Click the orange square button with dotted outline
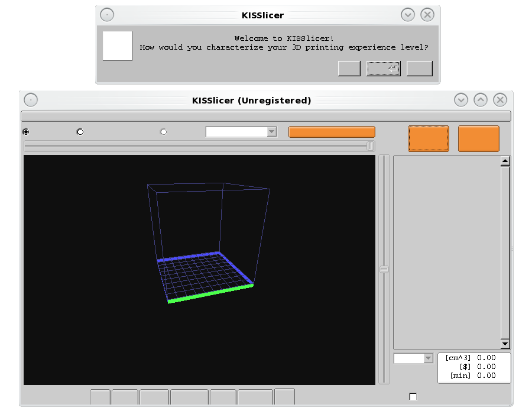This screenshot has width=532, height=414. tap(429, 138)
